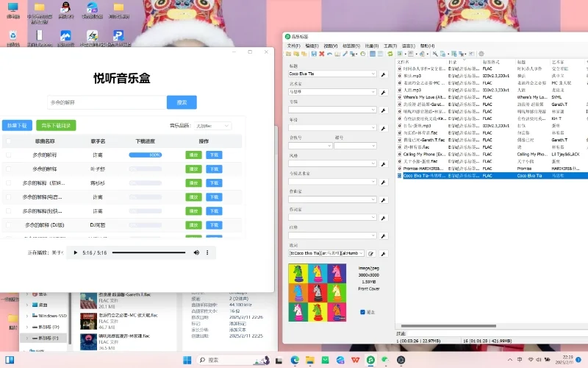This screenshot has width=588, height=368.
Task: Toggle the 覆盖 checkbox under cover art
Action: tap(362, 312)
